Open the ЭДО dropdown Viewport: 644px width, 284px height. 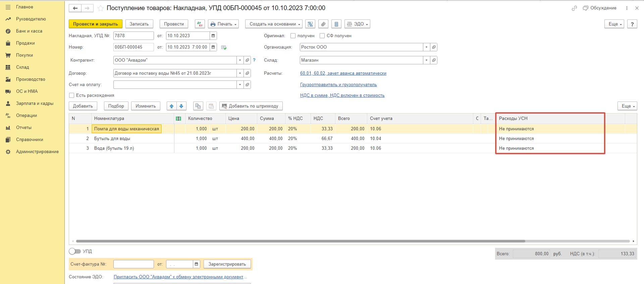[357, 24]
